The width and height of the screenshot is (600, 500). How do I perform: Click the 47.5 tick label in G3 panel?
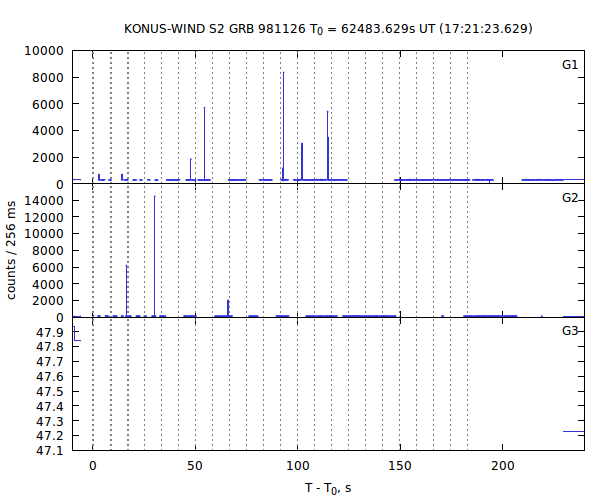50,392
